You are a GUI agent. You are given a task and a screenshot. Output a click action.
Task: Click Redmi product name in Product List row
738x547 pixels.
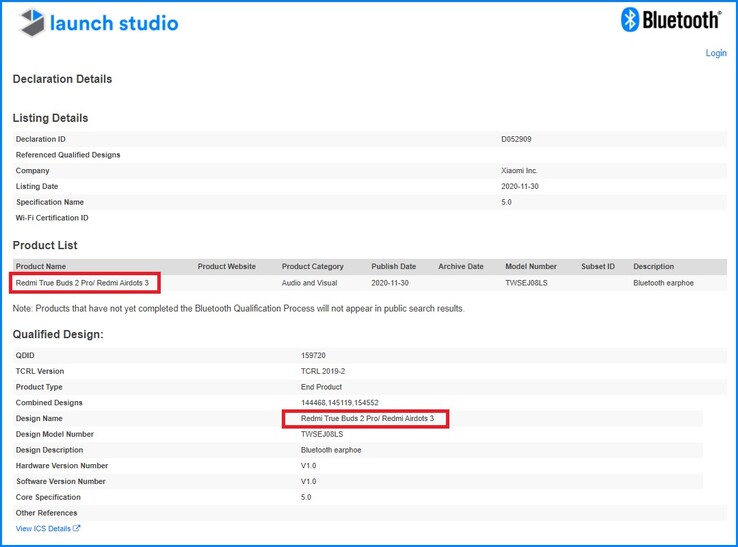click(85, 283)
